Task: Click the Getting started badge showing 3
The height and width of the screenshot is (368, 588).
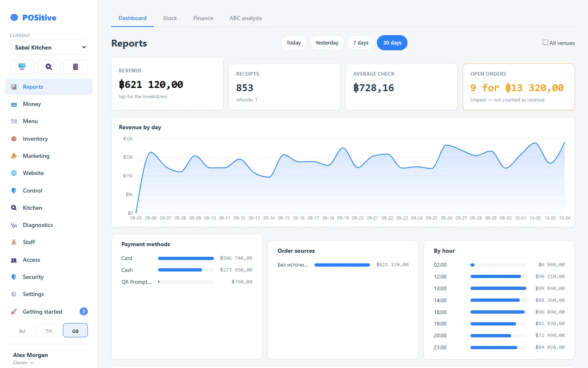Action: tap(84, 312)
